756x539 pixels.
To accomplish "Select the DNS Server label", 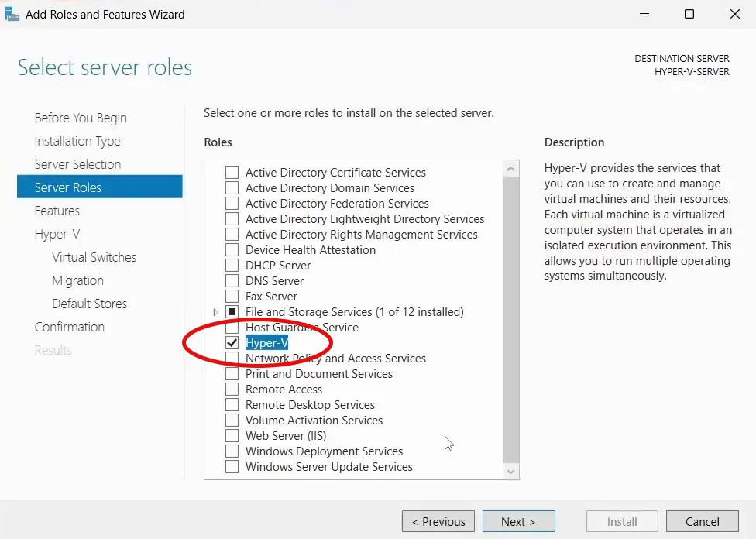I will click(x=274, y=280).
